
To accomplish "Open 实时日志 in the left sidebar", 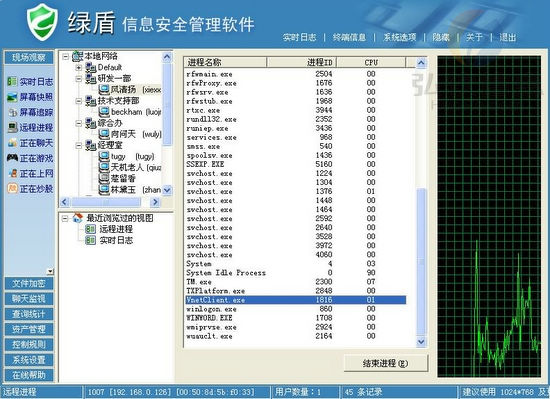I will point(30,82).
